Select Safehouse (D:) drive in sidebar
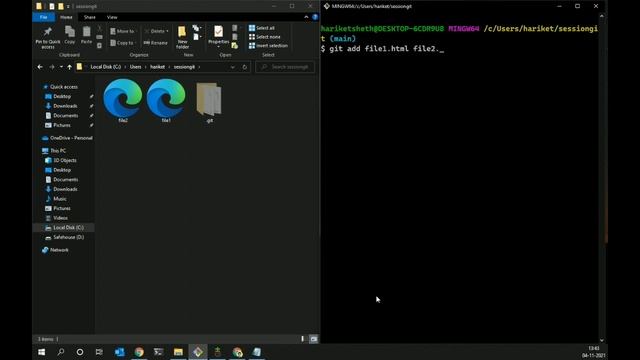Screen dimensions: 640x360 pyautogui.click(x=64, y=237)
